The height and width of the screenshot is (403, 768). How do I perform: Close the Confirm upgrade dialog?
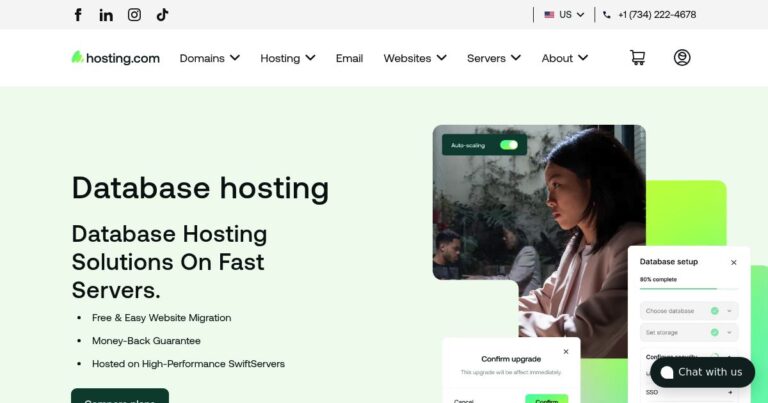[x=565, y=352]
